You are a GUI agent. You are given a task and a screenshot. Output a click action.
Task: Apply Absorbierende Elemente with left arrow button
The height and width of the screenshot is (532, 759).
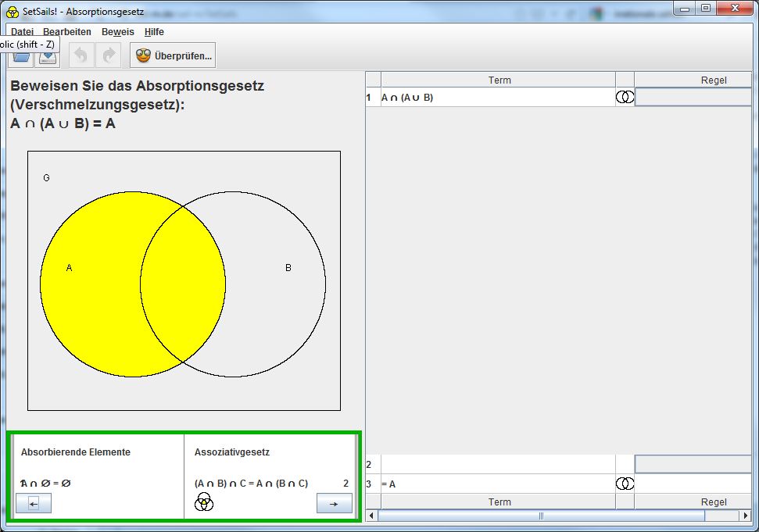(34, 504)
